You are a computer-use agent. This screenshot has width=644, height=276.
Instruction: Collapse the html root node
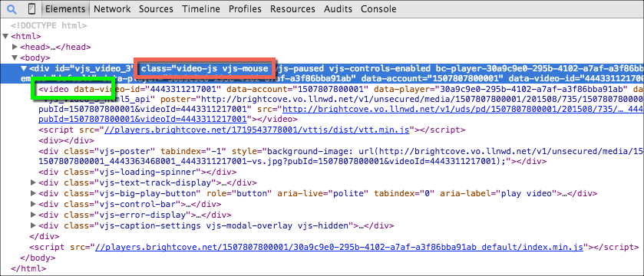click(x=5, y=36)
